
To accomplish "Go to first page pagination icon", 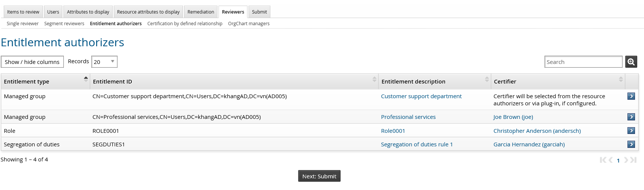I will (x=603, y=160).
